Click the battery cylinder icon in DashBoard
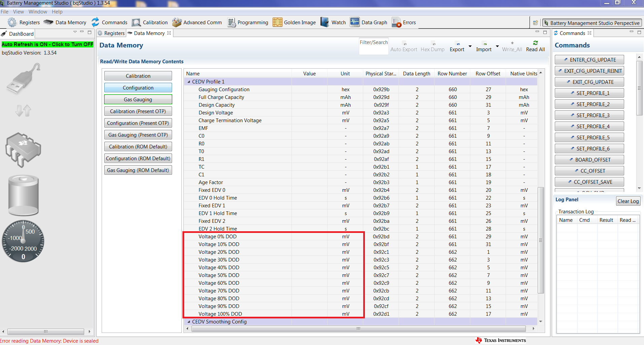The height and width of the screenshot is (345, 644). (23, 195)
